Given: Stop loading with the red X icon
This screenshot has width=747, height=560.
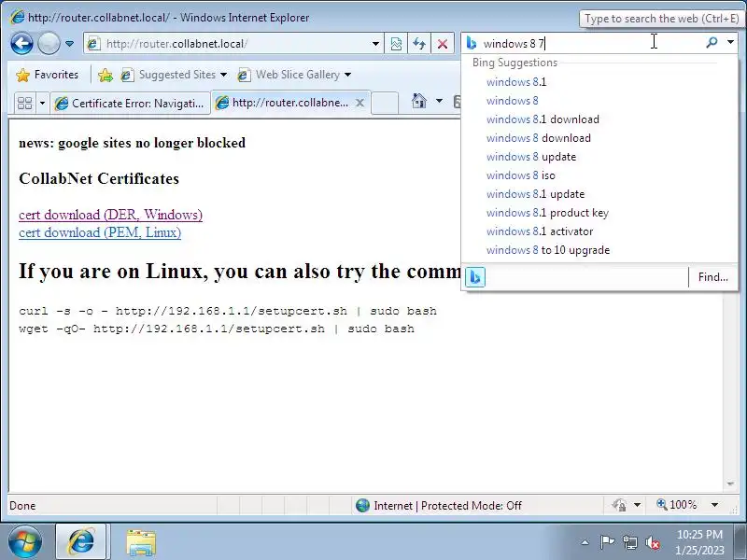Looking at the screenshot, I should point(443,44).
